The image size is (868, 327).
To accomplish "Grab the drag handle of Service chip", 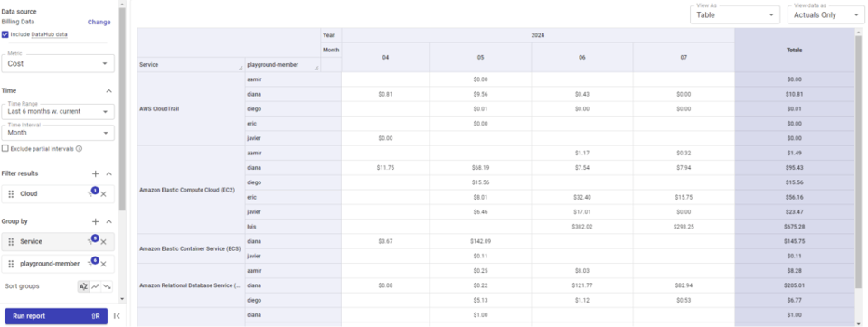I will click(11, 242).
